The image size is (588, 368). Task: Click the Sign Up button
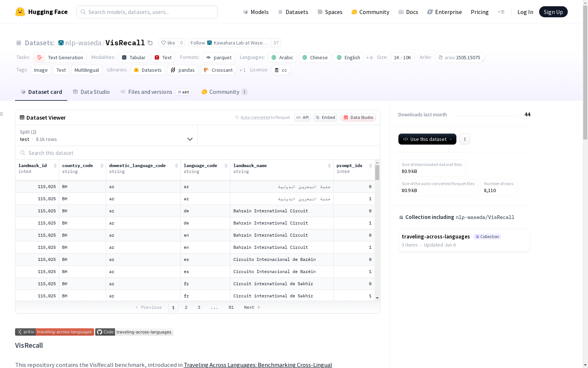pyautogui.click(x=553, y=12)
